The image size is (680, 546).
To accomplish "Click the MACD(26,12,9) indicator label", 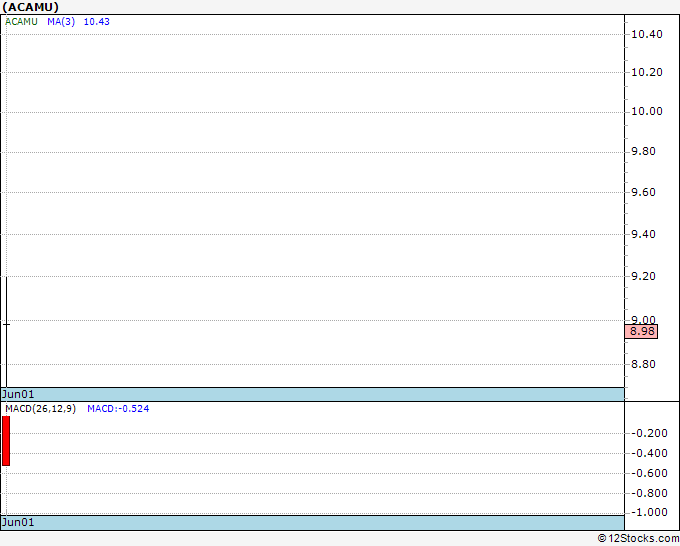I will (x=41, y=409).
